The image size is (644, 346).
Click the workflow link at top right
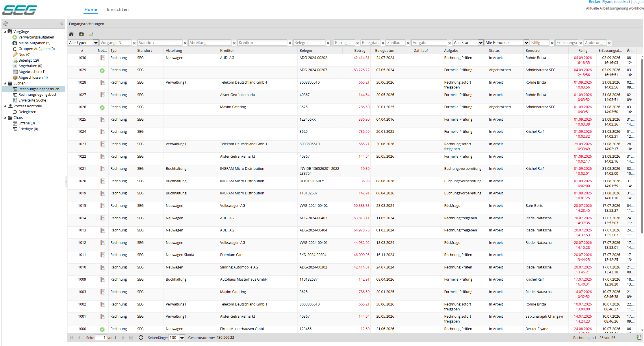[x=636, y=8]
